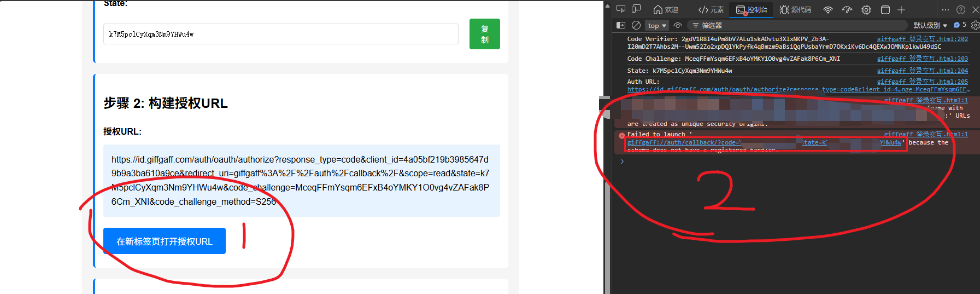This screenshot has width=980, height=294.
Task: Open source link giffgaff 登录交互.html:202
Action: (x=922, y=39)
